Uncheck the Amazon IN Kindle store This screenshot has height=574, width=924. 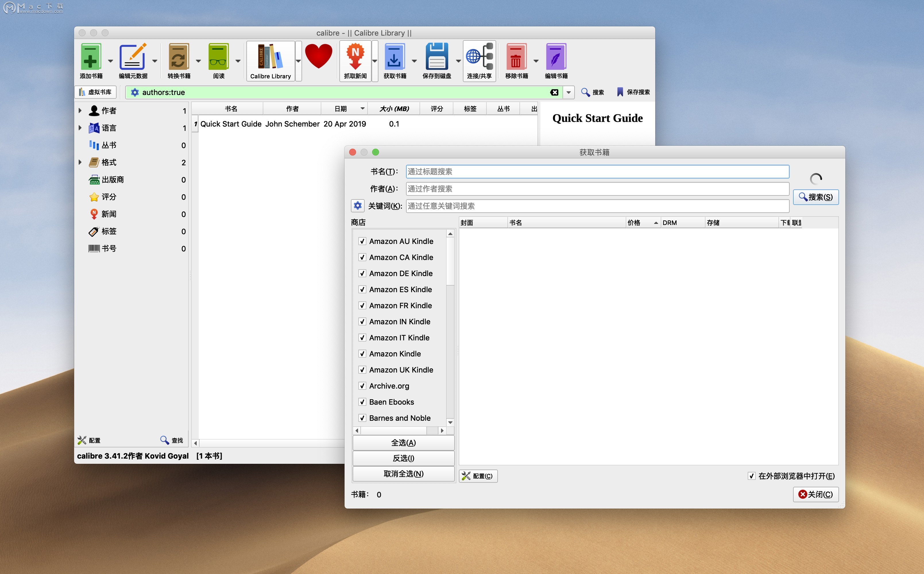tap(362, 321)
